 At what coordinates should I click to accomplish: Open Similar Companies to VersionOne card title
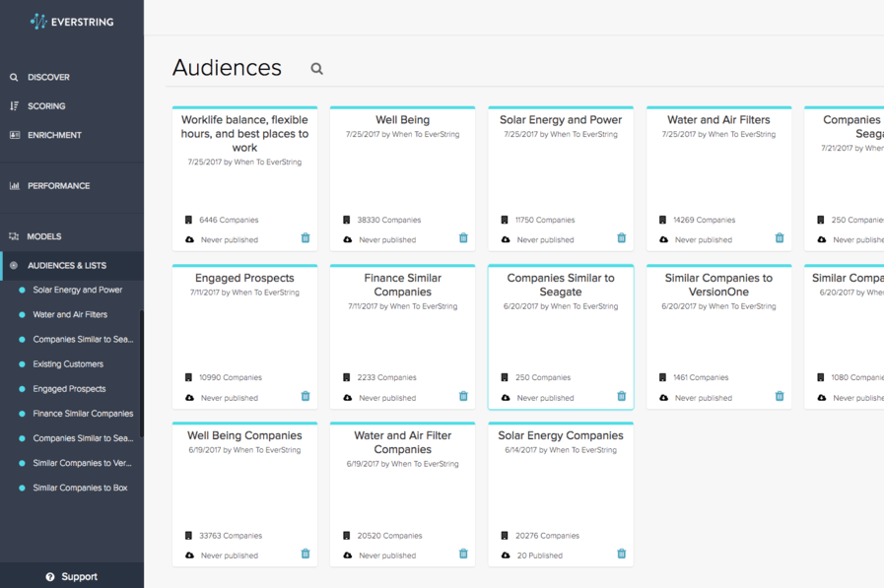718,285
